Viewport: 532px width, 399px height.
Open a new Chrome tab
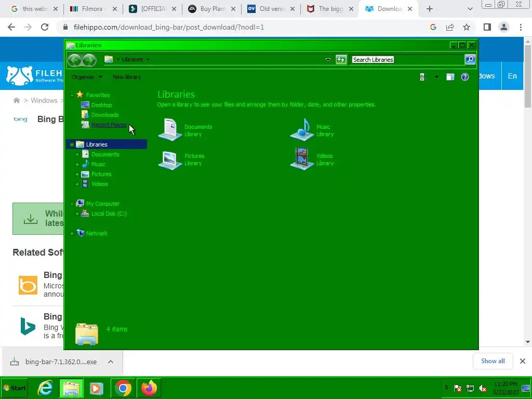tap(430, 9)
